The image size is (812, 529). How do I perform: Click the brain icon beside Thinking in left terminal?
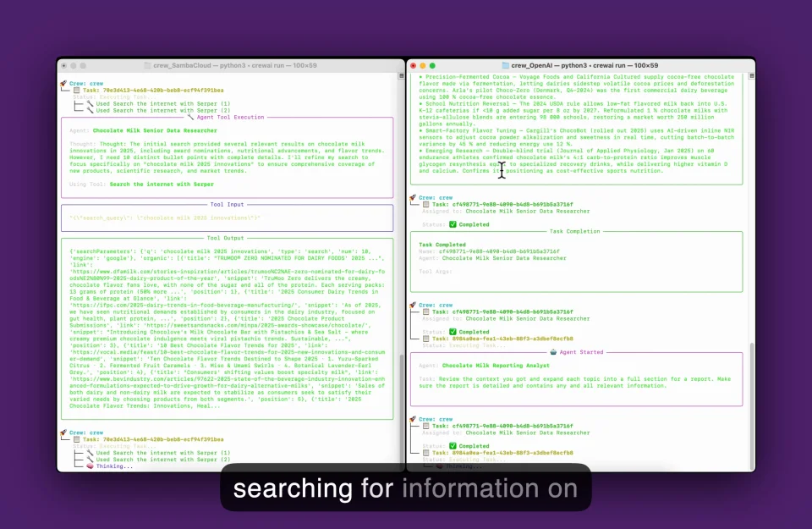(x=91, y=466)
